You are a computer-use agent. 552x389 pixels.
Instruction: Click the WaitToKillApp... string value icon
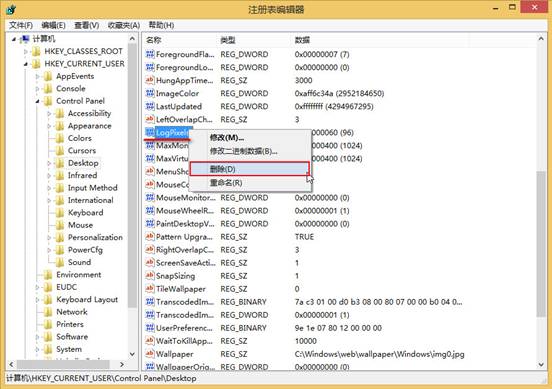point(150,341)
